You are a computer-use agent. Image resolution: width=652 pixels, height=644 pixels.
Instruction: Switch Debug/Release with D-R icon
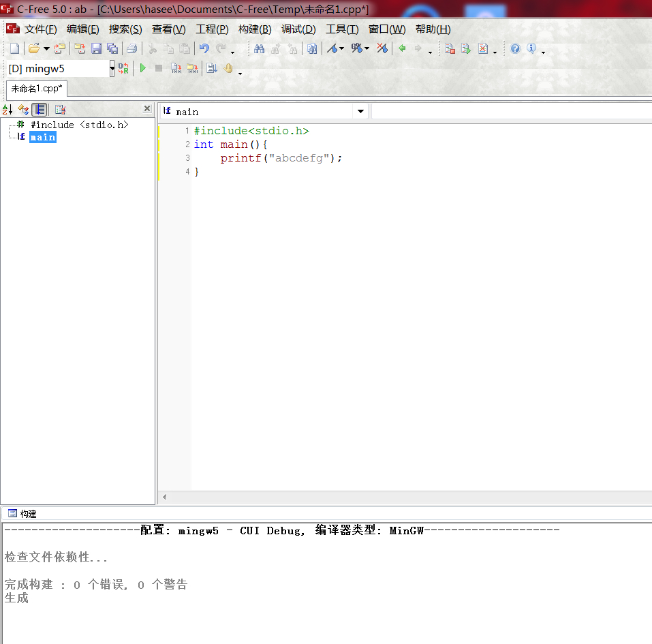point(123,68)
